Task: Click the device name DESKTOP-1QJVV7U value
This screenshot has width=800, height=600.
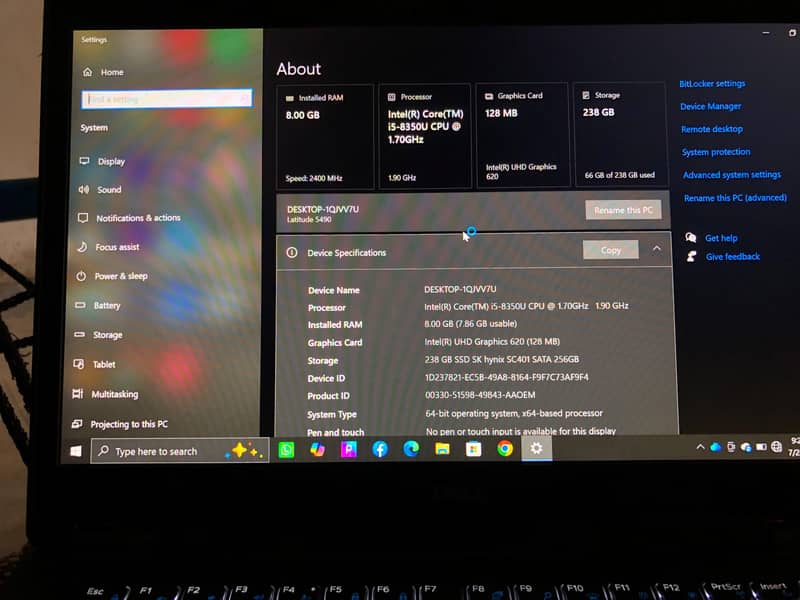Action: [x=460, y=289]
